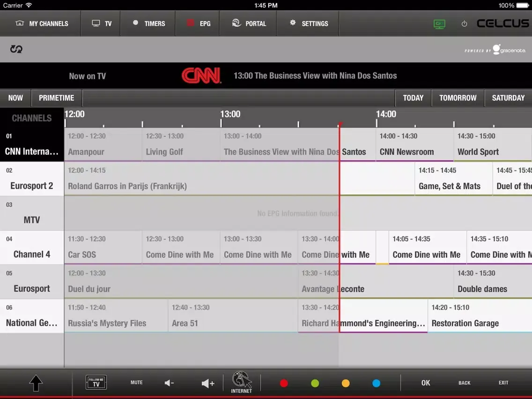Viewport: 532px width, 399px height.
Task: Select channel 04 Channel 4
Action: click(x=32, y=247)
